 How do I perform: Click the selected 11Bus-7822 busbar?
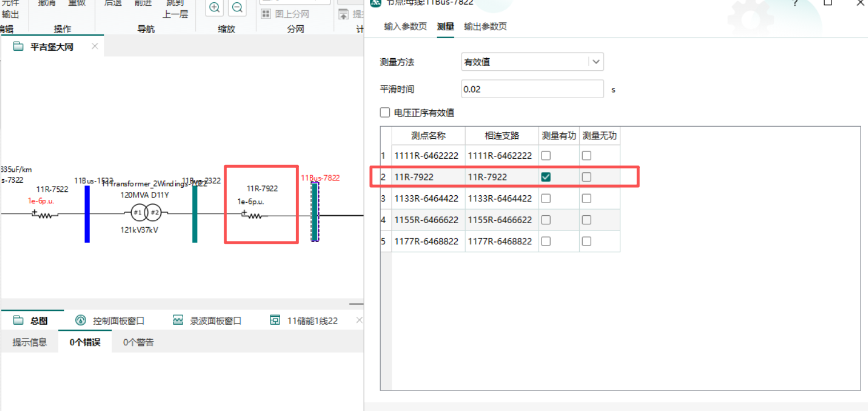pyautogui.click(x=314, y=212)
